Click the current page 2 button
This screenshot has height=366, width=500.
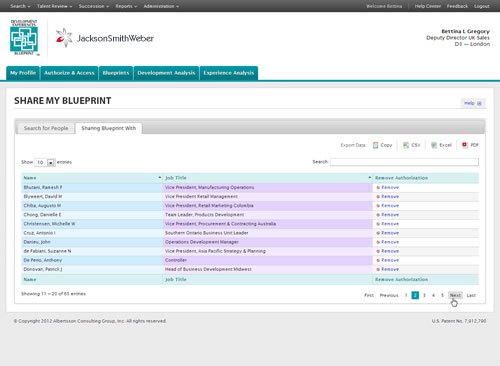coord(415,295)
